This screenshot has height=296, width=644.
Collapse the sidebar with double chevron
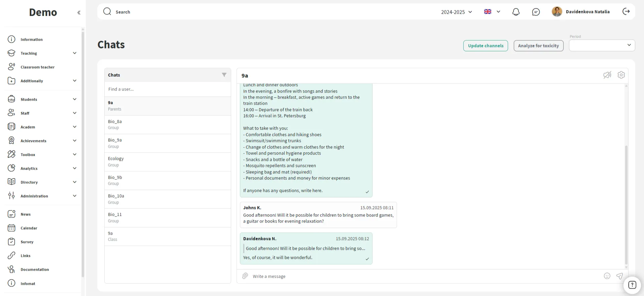coord(79,13)
